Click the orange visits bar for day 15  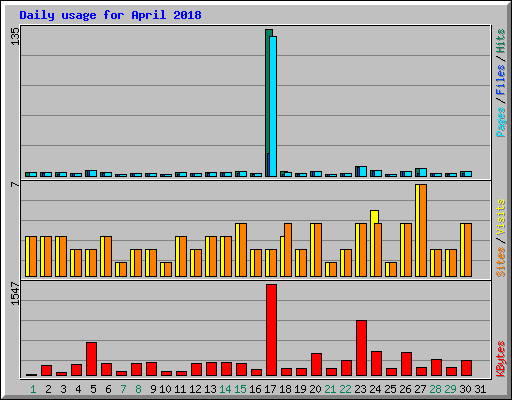pos(243,250)
